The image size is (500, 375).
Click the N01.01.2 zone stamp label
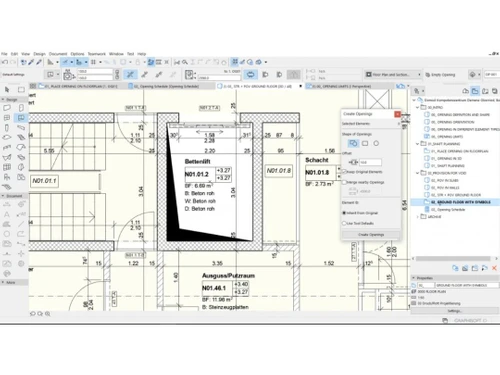pos(197,174)
